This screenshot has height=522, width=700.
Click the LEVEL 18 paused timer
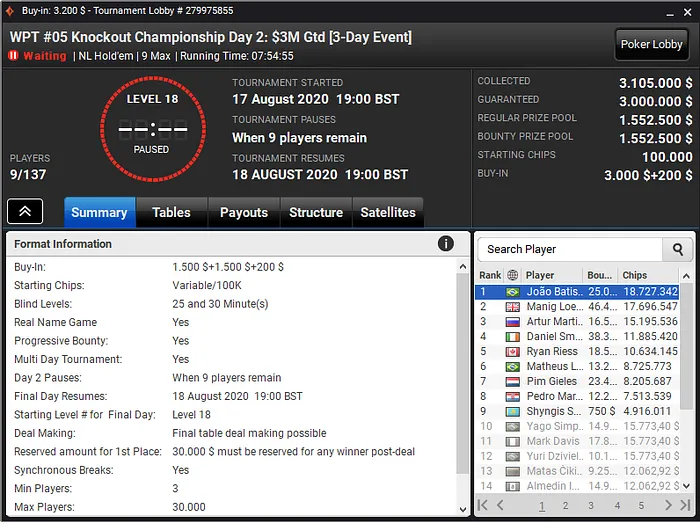(x=153, y=129)
